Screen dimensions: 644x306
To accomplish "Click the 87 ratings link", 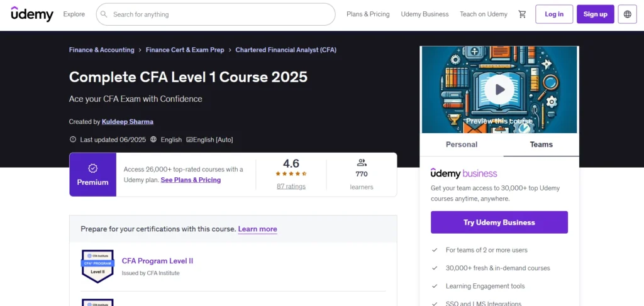I will 291,187.
